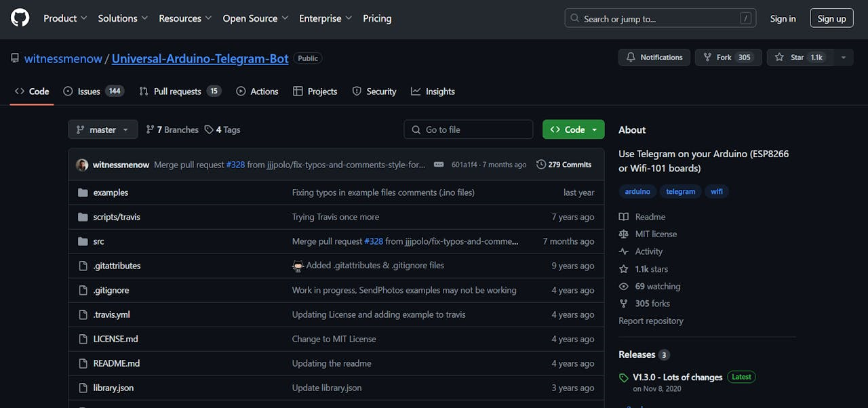868x408 pixels.
Task: Open the Product menu
Action: tap(65, 18)
